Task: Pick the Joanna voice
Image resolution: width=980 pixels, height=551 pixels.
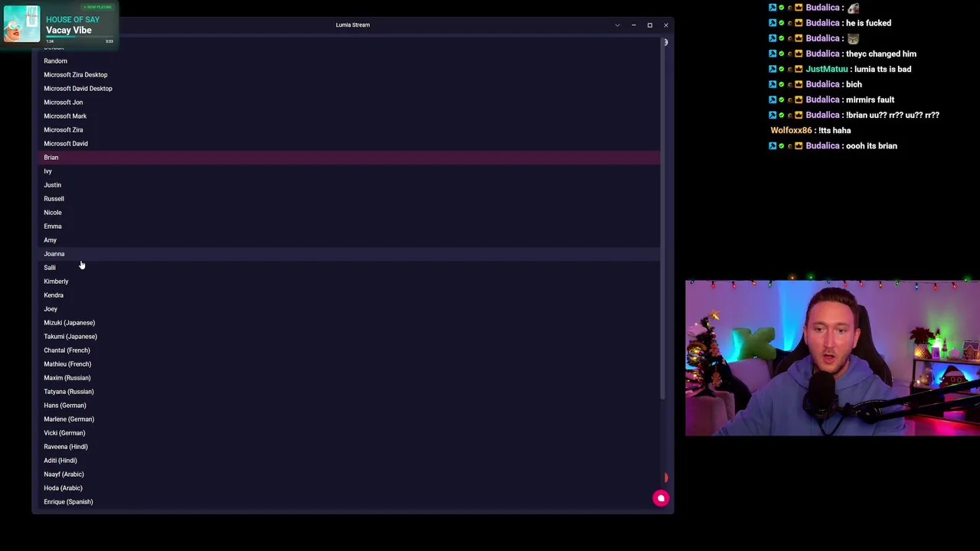Action: coord(348,254)
